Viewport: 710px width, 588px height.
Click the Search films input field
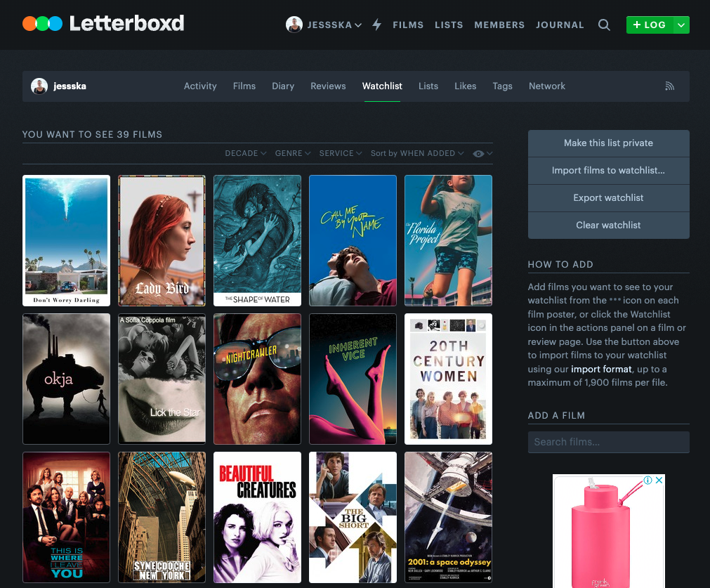[x=608, y=441]
